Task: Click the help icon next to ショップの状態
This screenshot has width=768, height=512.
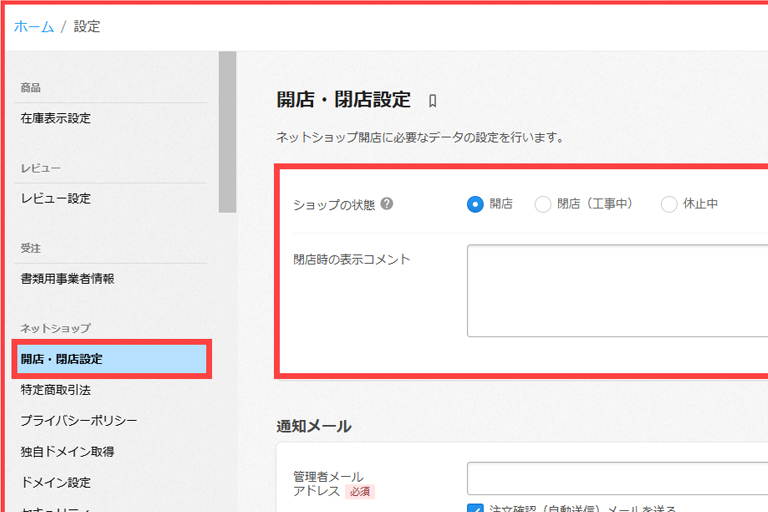Action: [386, 203]
